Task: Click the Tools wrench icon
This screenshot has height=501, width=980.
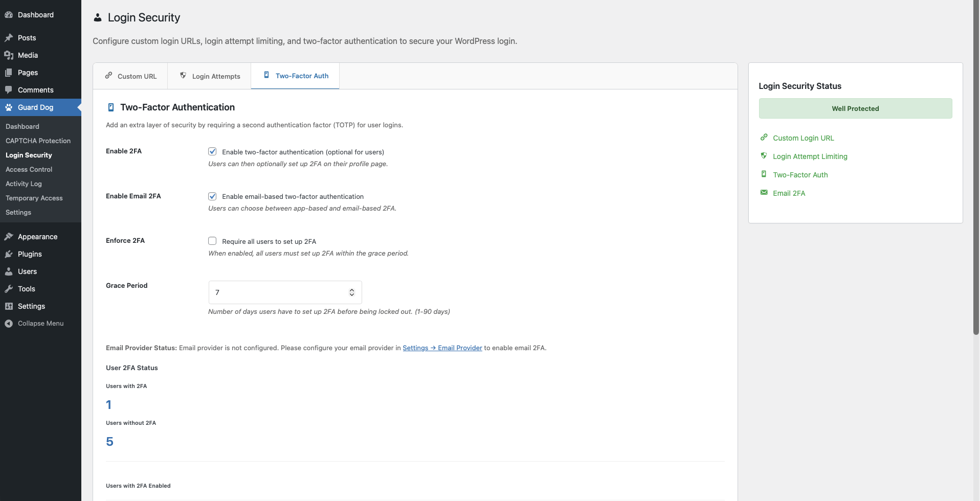Action: (9, 288)
